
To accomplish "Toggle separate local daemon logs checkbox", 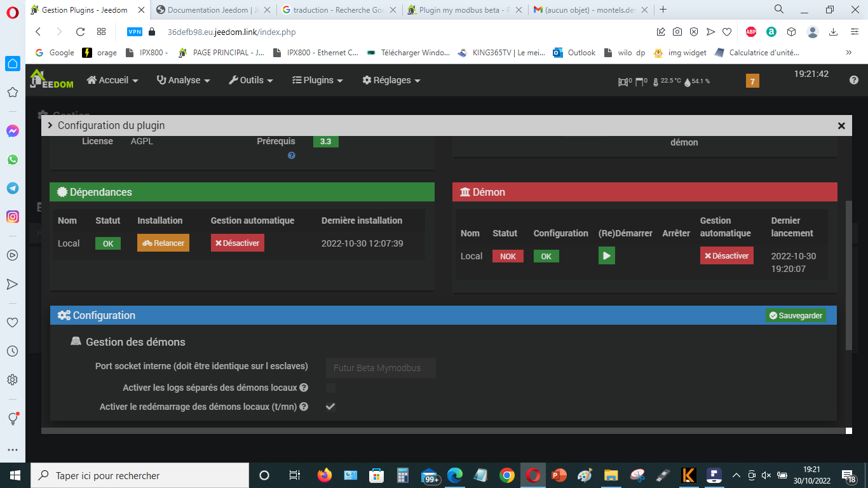I will coord(330,388).
